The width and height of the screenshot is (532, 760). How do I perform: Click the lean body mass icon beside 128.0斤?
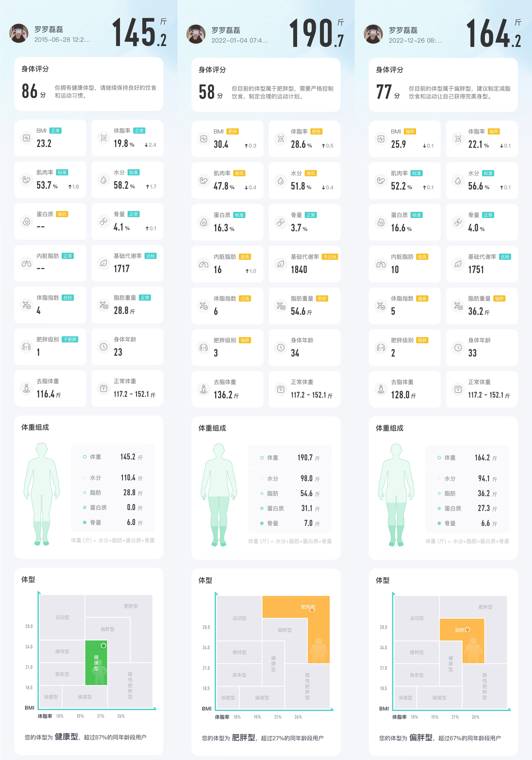tap(381, 389)
